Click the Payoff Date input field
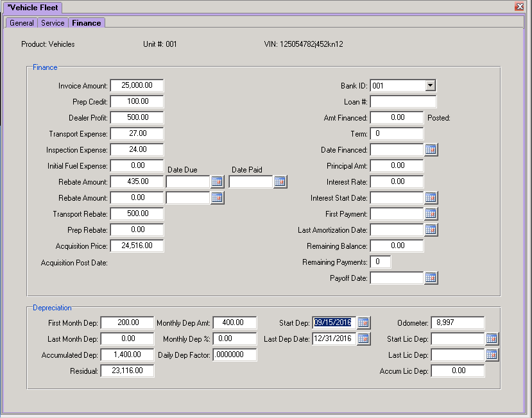Screen dimensions: 532x418 (397, 278)
